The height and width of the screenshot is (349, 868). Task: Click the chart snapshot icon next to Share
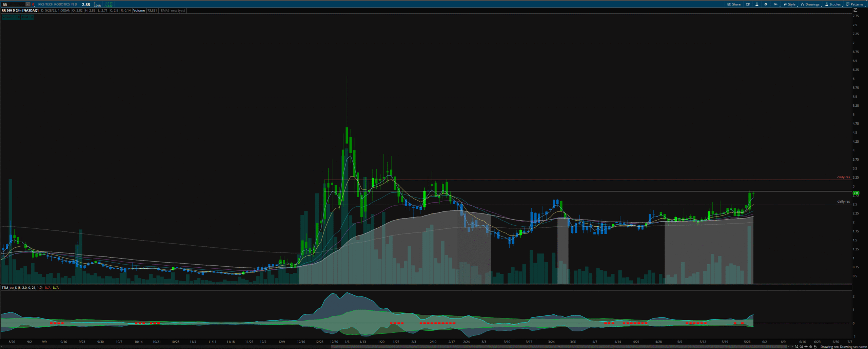tap(748, 4)
